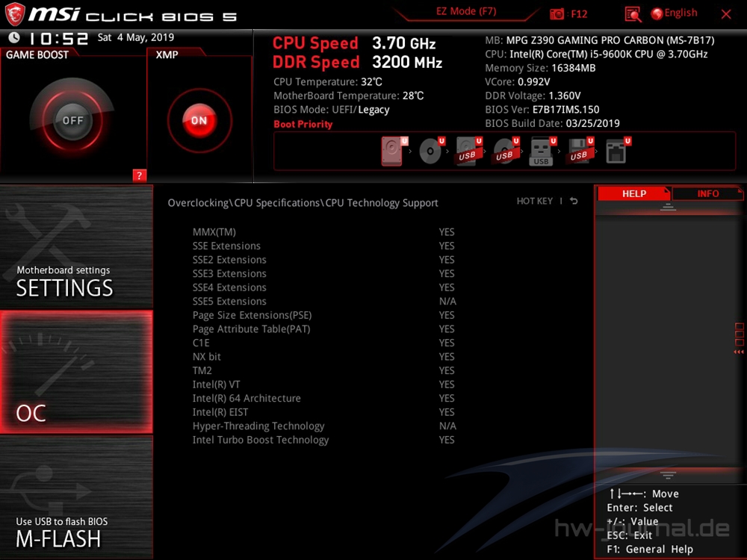Click the HOT KEY label

(x=535, y=201)
